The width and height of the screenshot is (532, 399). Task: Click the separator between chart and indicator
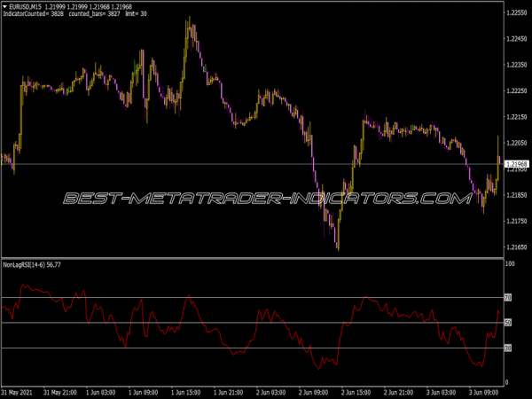coord(253,259)
